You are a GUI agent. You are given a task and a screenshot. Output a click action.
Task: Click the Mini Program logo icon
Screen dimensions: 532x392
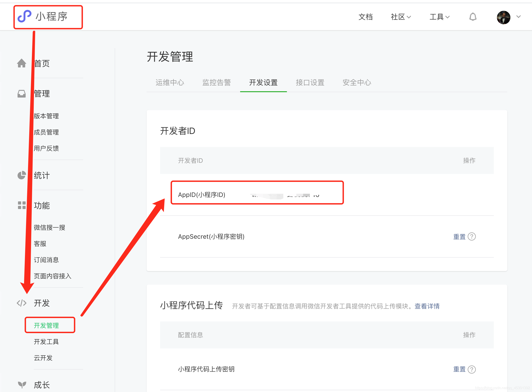pos(25,16)
